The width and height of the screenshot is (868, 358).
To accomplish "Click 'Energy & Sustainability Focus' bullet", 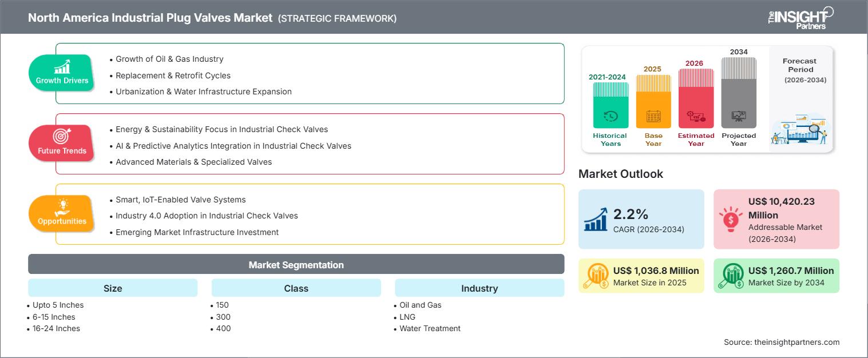I will (x=221, y=129).
